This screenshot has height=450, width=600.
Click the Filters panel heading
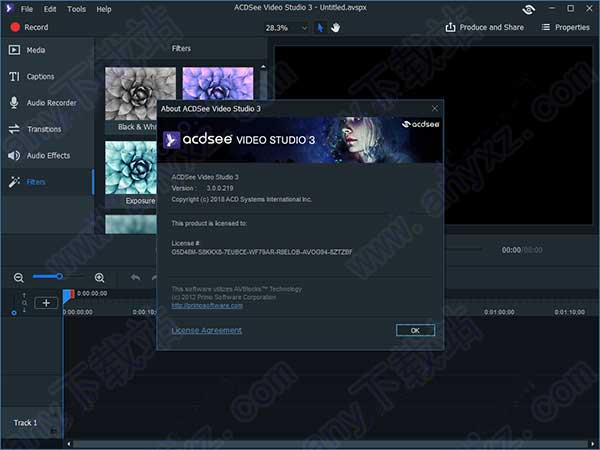pos(181,49)
